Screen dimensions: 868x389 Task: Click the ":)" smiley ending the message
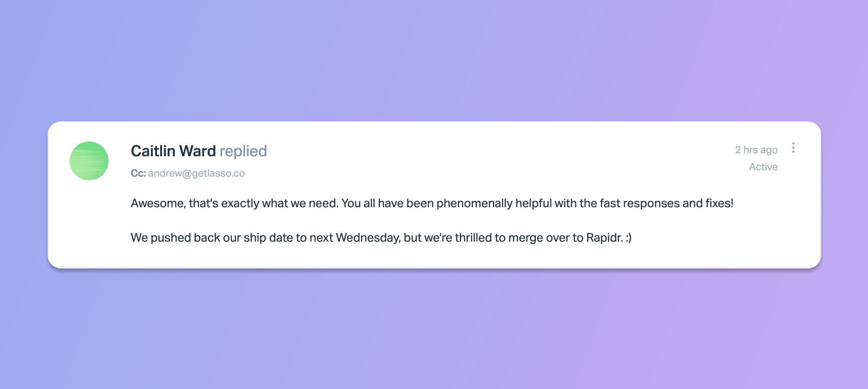tap(629, 238)
